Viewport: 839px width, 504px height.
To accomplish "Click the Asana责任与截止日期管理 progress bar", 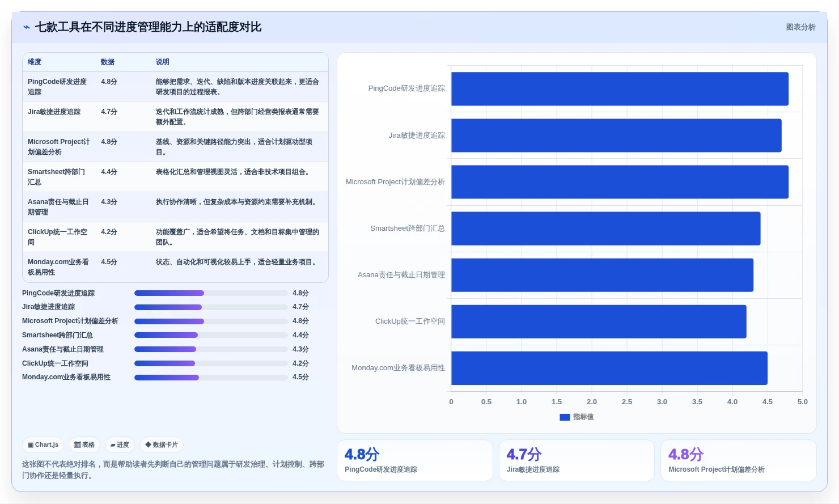I will click(211, 349).
